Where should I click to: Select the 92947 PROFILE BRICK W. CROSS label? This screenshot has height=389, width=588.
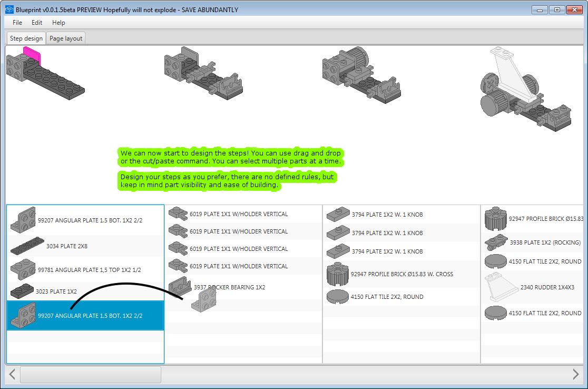pos(402,274)
